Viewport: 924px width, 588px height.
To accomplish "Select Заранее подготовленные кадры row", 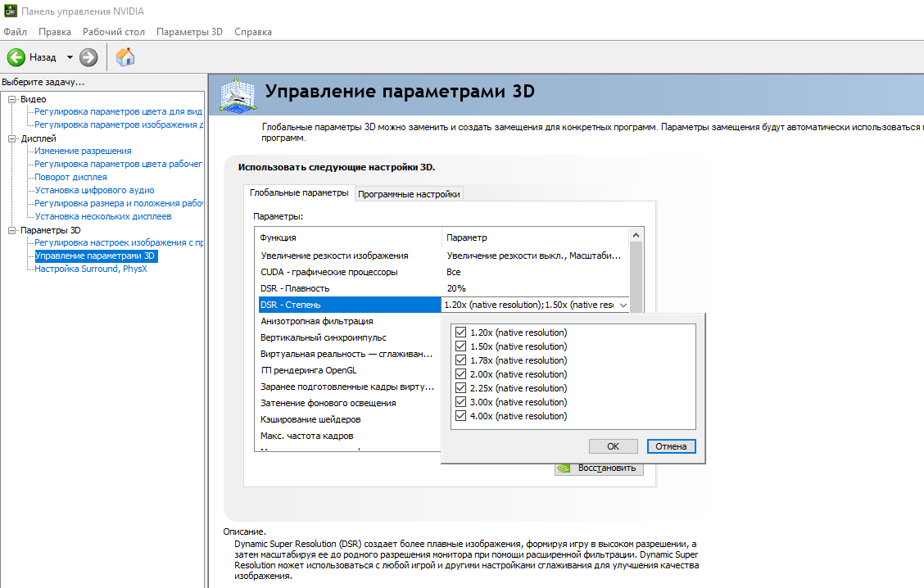I will 350,387.
